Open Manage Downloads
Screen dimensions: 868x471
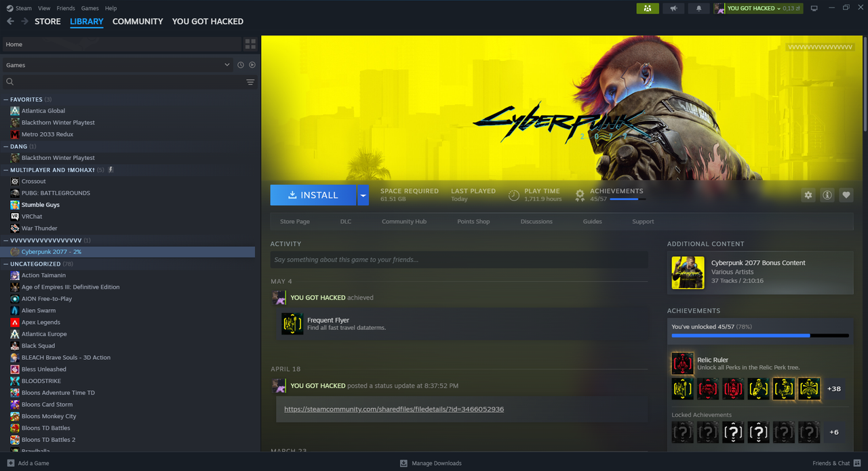click(x=431, y=464)
